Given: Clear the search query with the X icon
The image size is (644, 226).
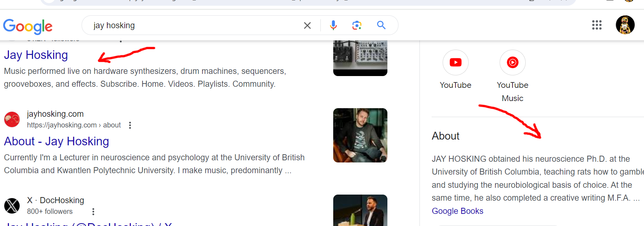Looking at the screenshot, I should point(307,25).
